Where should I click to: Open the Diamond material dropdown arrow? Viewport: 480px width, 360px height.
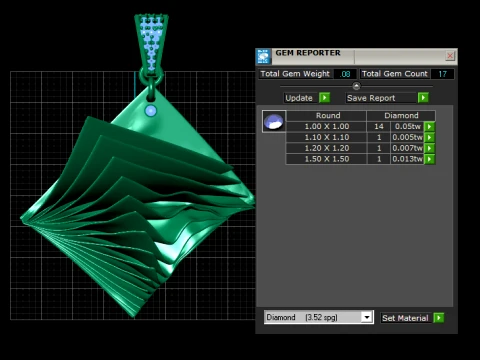pyautogui.click(x=367, y=317)
